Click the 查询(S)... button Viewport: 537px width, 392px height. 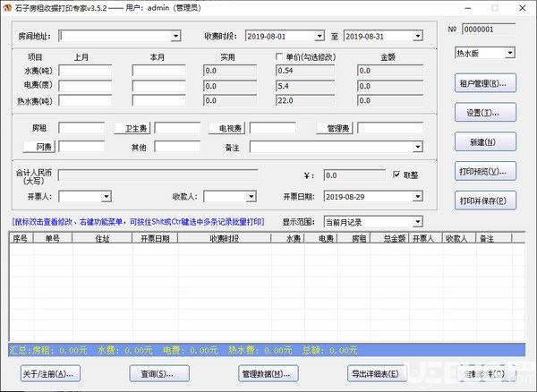point(159,373)
